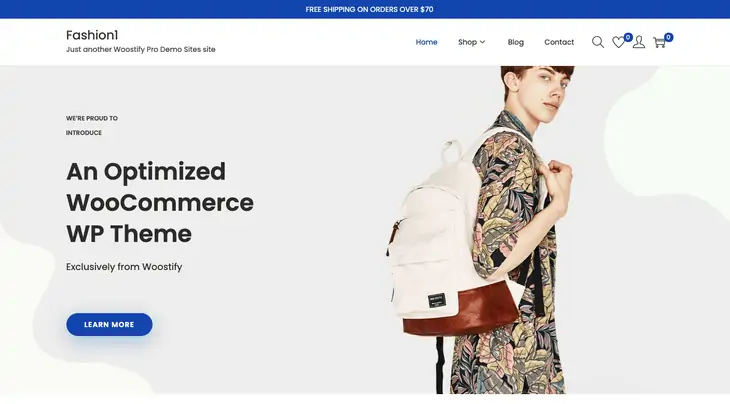Click the cart item count badge
Viewport: 730px width, 404px height.
click(669, 37)
